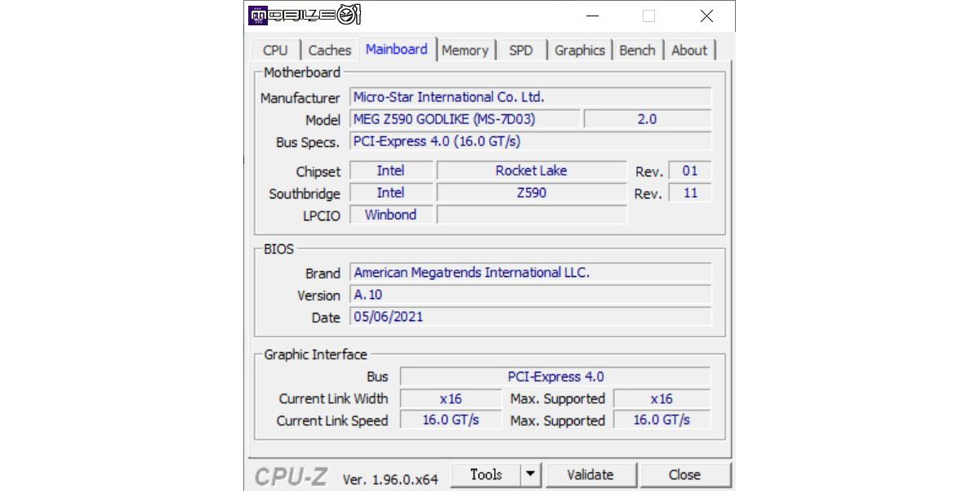This screenshot has height=491, width=980.
Task: Minimize the CPU-Z window
Action: pos(591,16)
